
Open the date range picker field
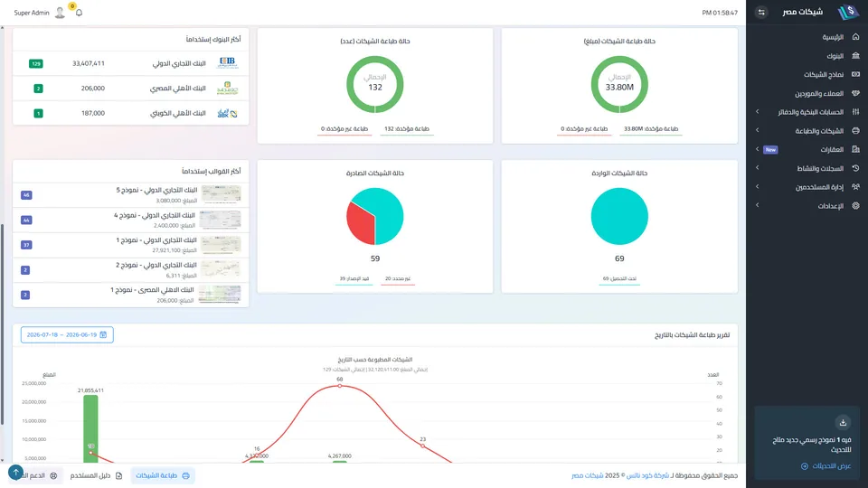tap(67, 334)
